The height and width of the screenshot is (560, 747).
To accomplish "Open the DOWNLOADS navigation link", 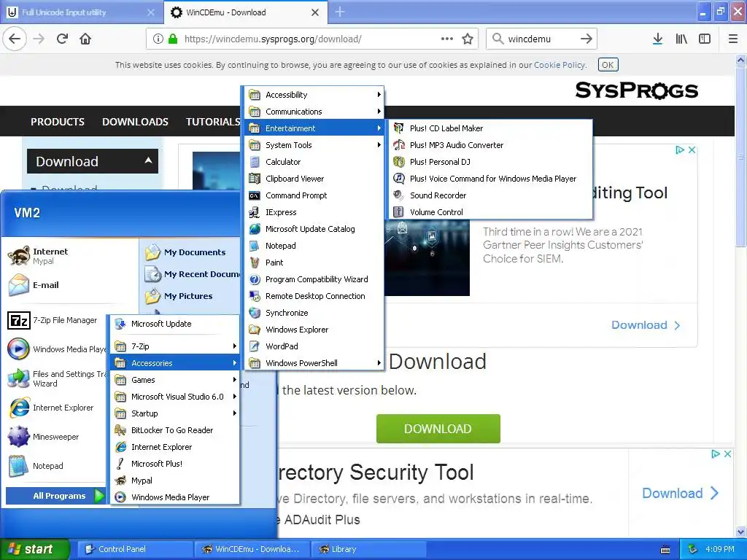I will coord(135,122).
